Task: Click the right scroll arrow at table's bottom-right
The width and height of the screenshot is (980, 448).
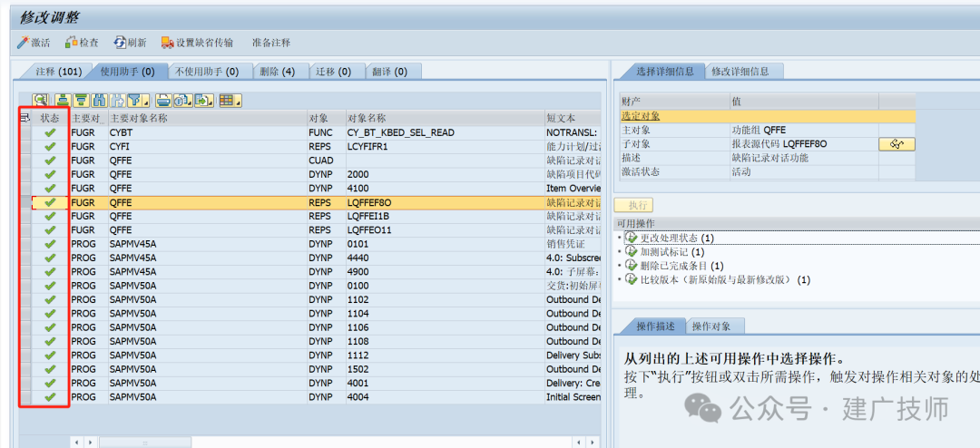Action: [592, 442]
